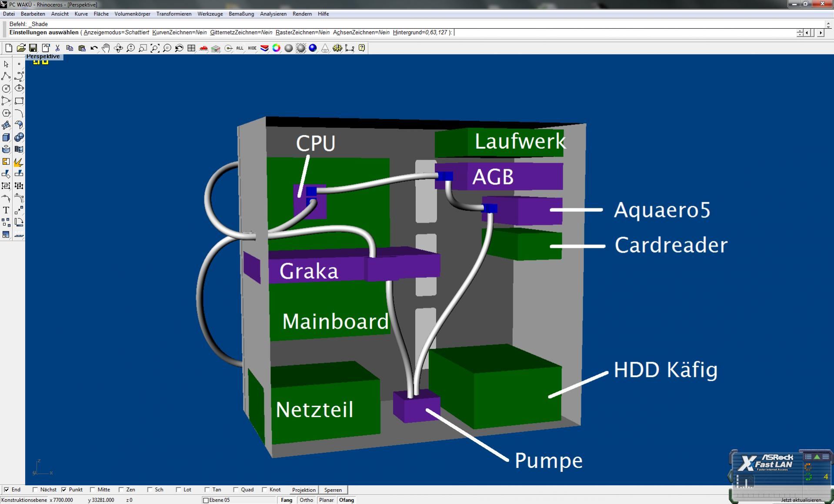This screenshot has height=504, width=834.
Task: Click the Paste clipboard icon
Action: pyautogui.click(x=82, y=48)
